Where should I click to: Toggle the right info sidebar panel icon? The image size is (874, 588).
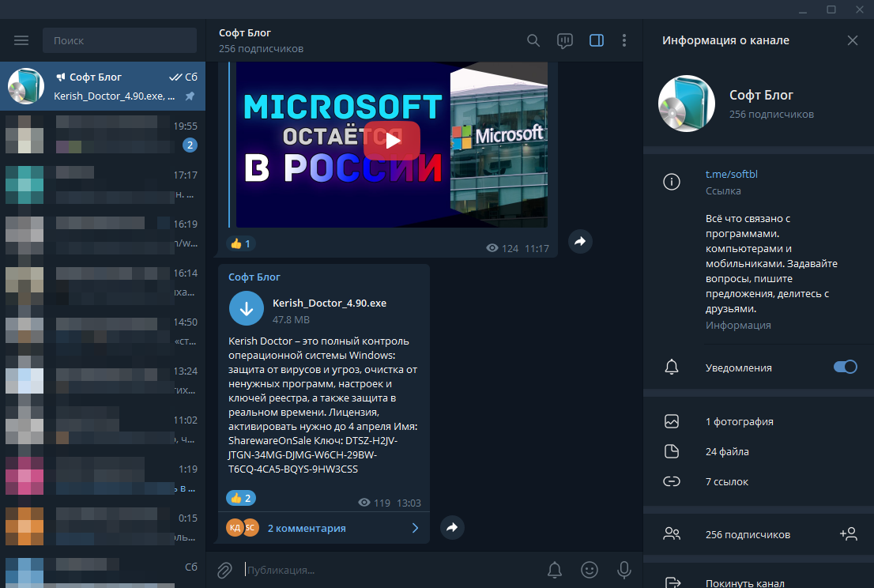point(597,40)
